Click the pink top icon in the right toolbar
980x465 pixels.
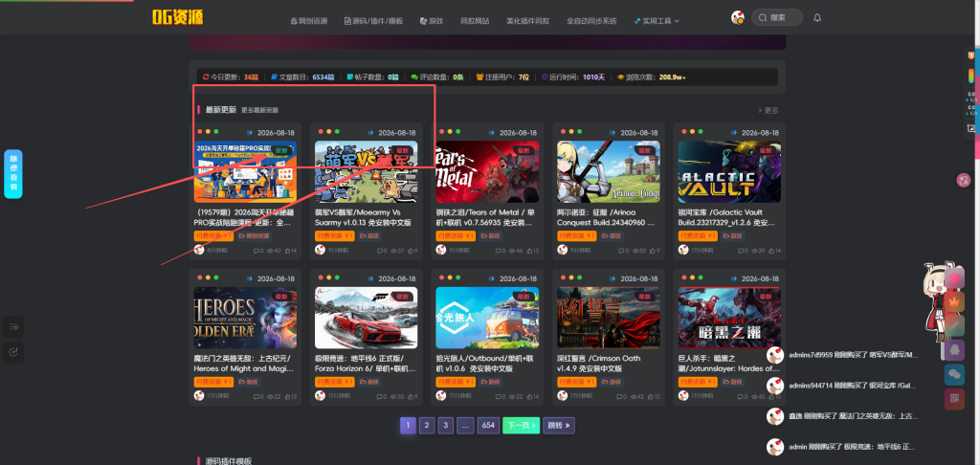[954, 277]
